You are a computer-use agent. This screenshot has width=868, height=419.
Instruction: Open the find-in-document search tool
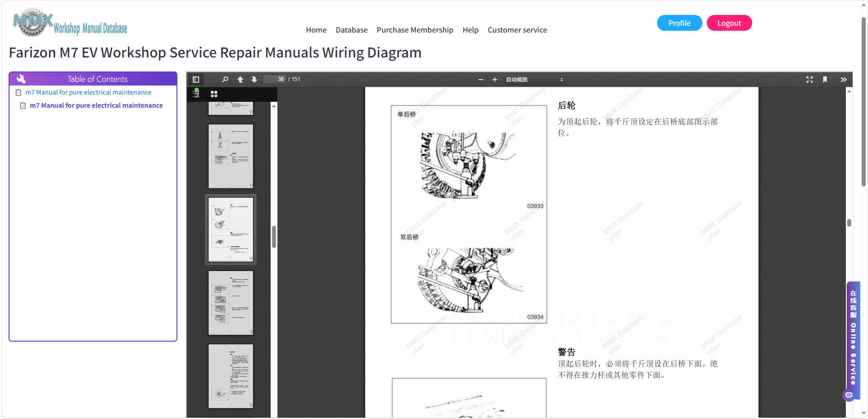[x=225, y=80]
